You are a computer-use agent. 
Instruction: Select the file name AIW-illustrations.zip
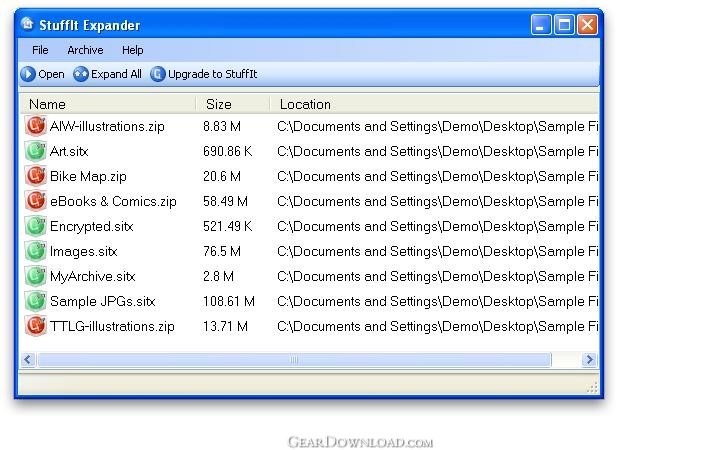coord(107,126)
